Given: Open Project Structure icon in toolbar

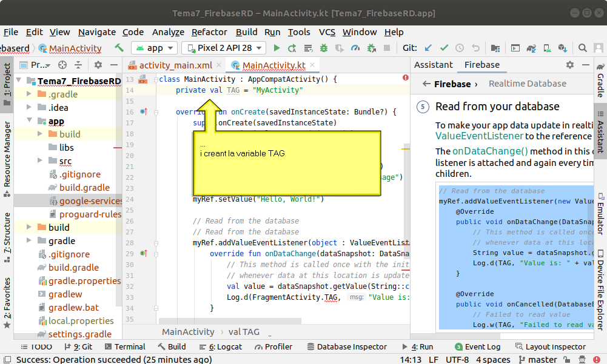Looking at the screenshot, I should tap(495, 48).
